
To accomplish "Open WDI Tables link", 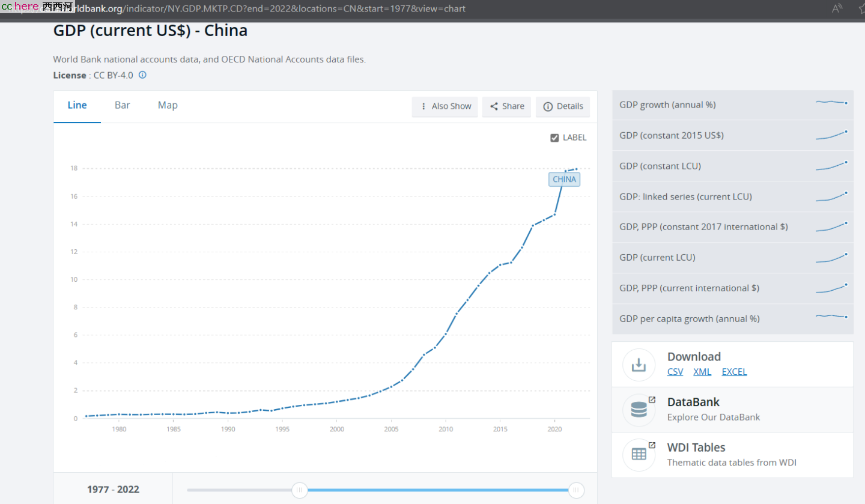I will tap(696, 448).
